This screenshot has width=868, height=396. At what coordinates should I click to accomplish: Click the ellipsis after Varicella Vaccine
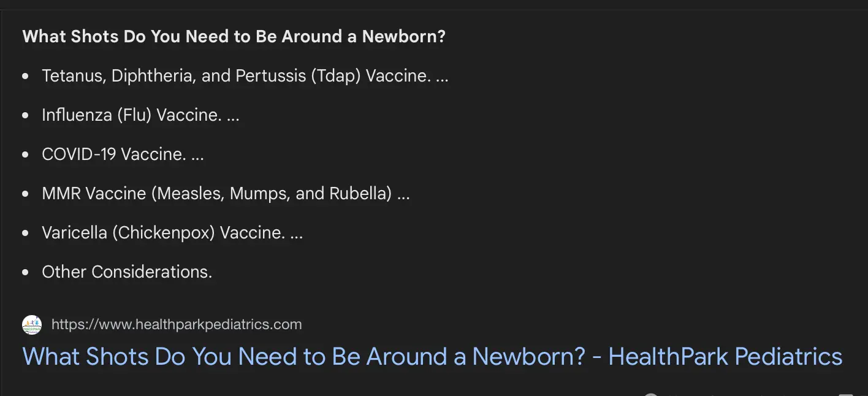click(x=297, y=234)
